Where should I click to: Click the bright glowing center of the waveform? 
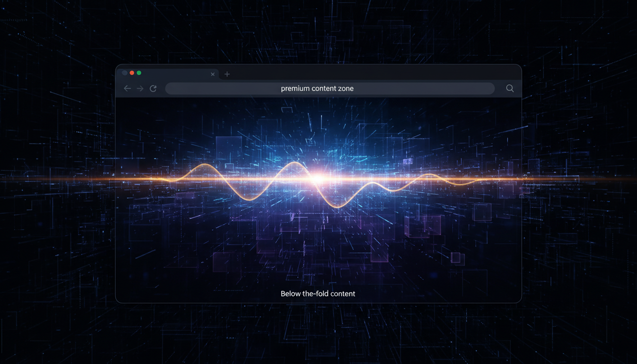[x=318, y=179]
